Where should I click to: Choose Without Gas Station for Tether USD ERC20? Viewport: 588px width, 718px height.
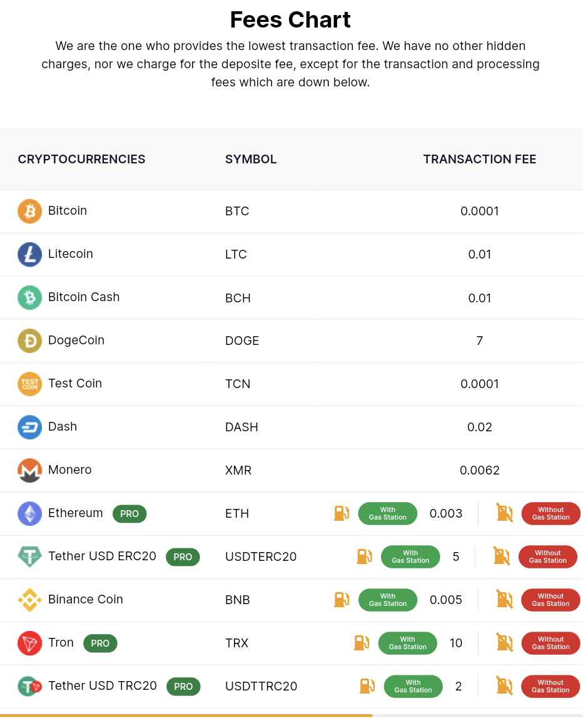click(547, 556)
